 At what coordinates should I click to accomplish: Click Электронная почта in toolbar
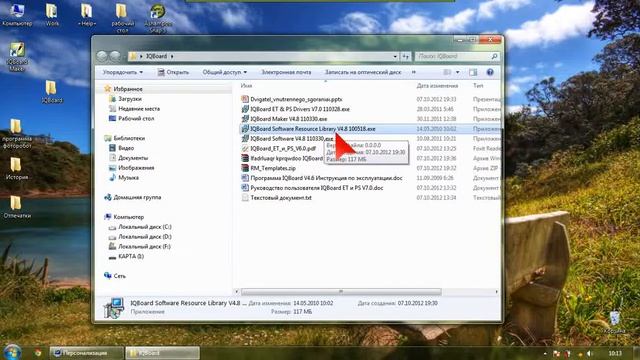pyautogui.click(x=286, y=72)
